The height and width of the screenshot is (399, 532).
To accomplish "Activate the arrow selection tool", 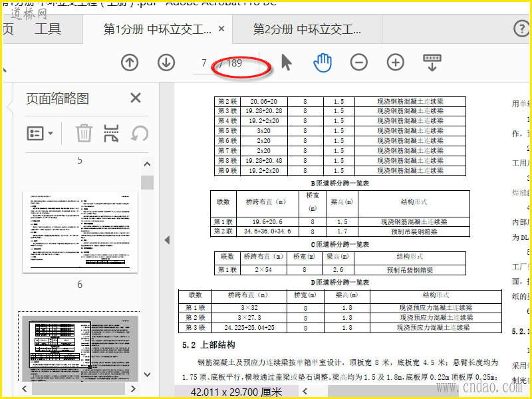I will 287,63.
